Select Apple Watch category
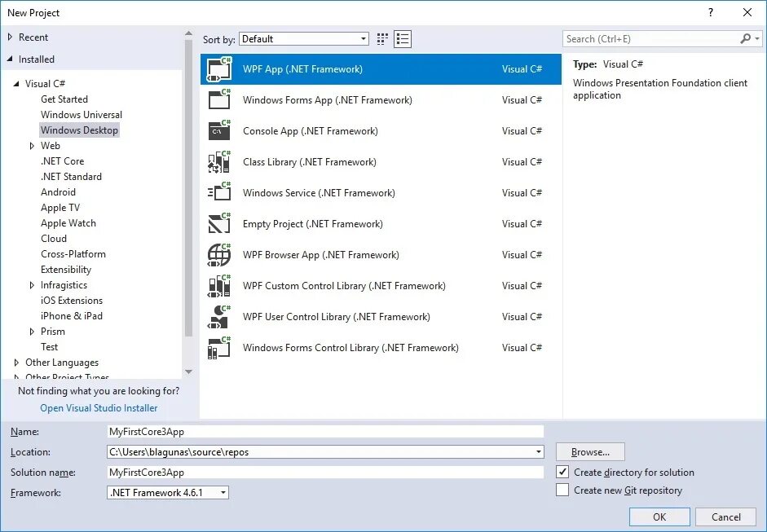This screenshot has width=767, height=532. pyautogui.click(x=68, y=223)
